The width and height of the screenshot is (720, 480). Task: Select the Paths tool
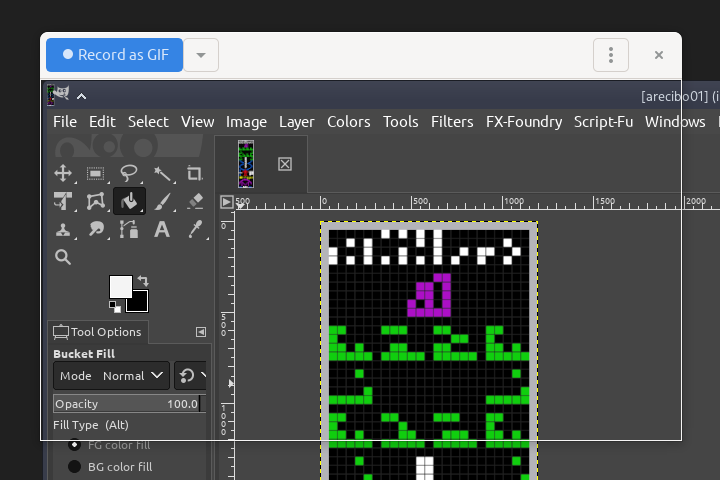129,229
